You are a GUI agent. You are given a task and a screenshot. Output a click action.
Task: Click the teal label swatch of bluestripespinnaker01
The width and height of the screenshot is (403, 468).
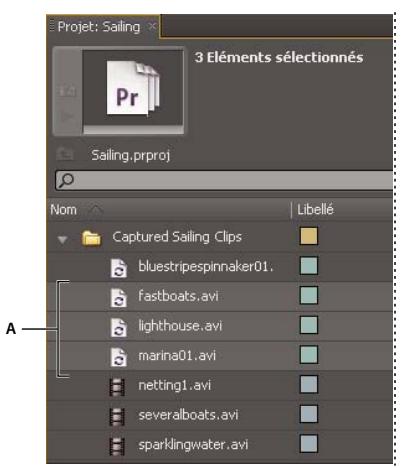coord(309,266)
